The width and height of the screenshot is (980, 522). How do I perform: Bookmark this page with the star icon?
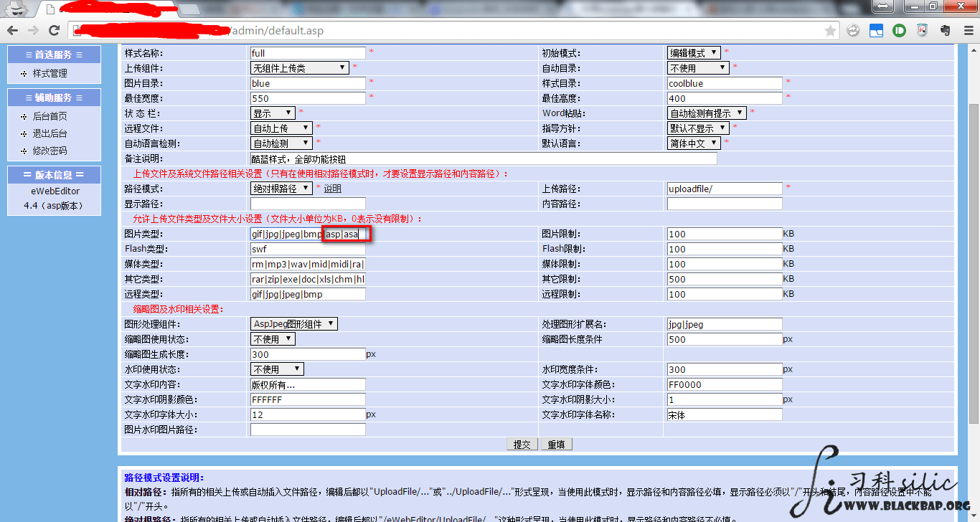click(830, 31)
